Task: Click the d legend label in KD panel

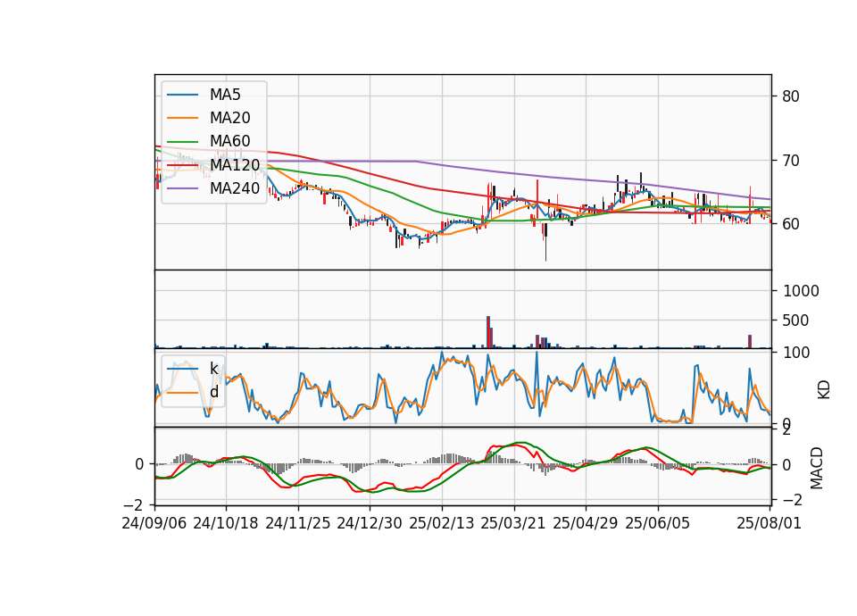Action: tap(214, 392)
